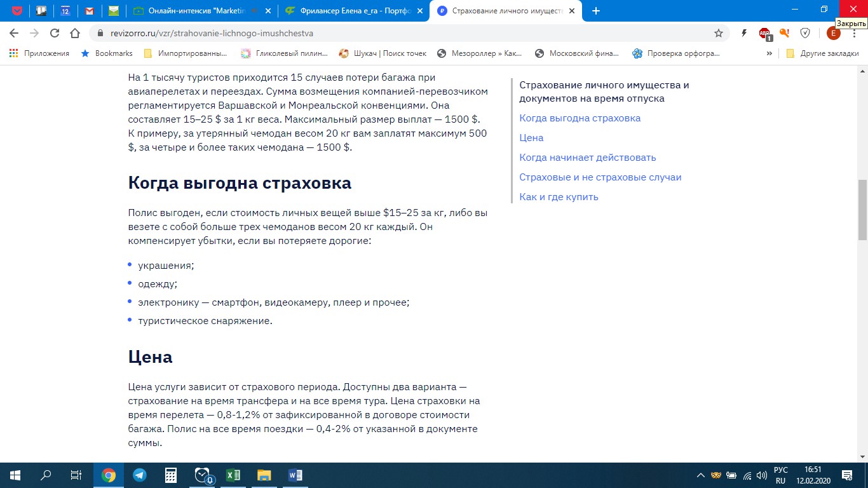Open the lightning bolt extension
The height and width of the screenshot is (488, 868).
click(x=744, y=33)
